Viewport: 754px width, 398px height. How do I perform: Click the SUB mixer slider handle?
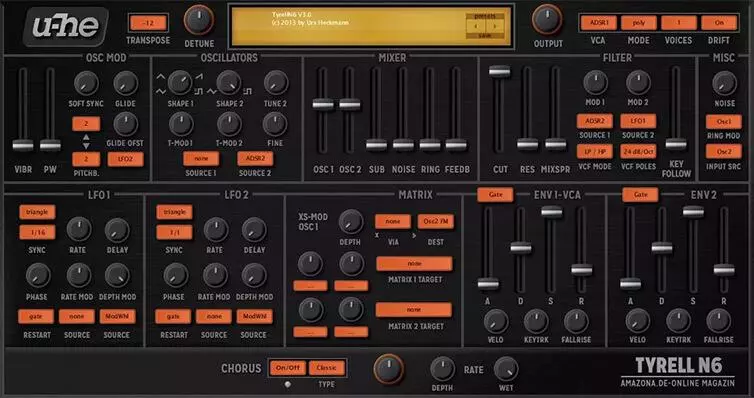click(377, 145)
